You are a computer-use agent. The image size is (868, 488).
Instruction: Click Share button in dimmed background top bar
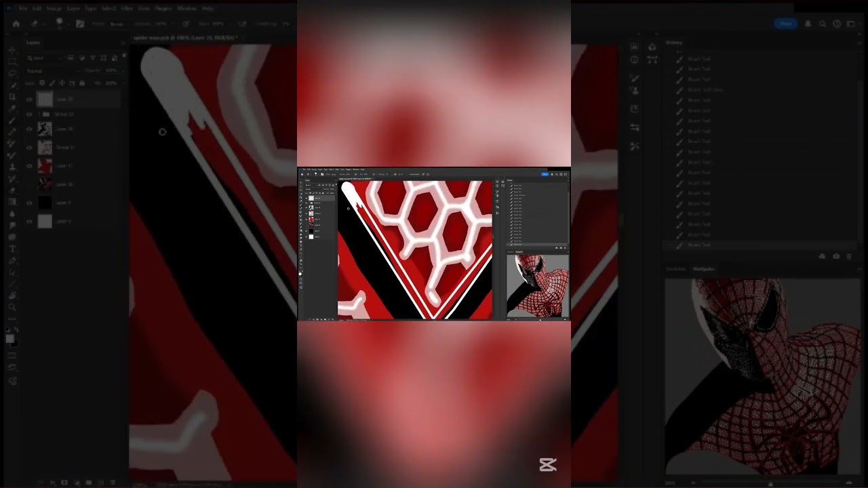[785, 24]
